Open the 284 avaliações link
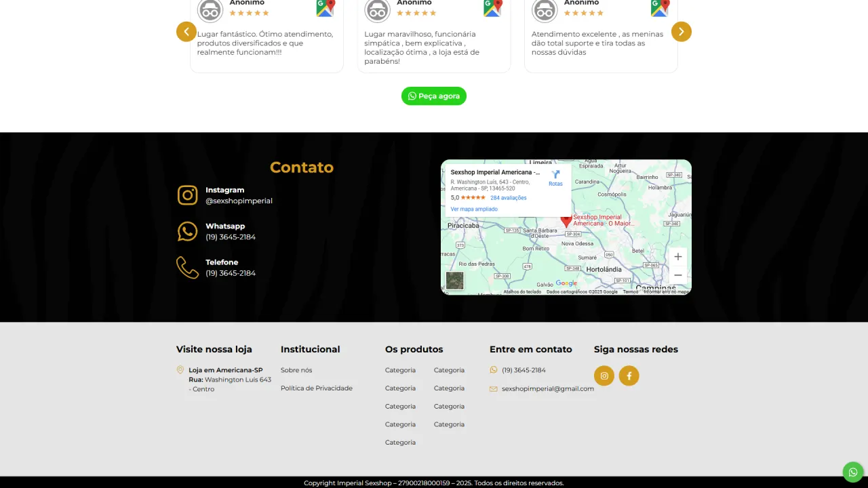 [x=509, y=198]
